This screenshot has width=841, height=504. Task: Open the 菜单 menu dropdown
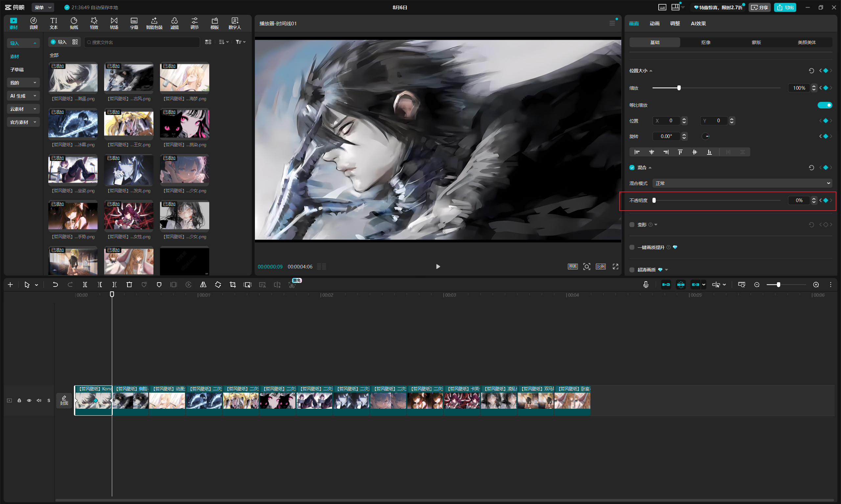43,8
